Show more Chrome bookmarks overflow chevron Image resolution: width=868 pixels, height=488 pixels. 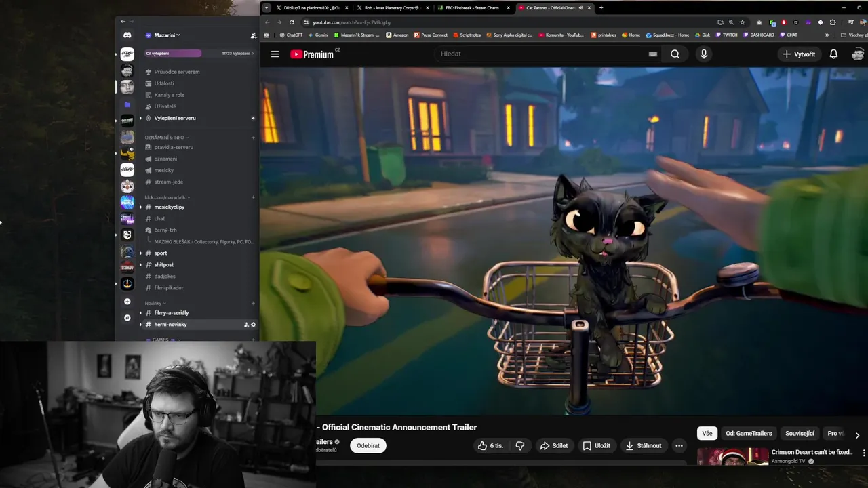pyautogui.click(x=827, y=35)
